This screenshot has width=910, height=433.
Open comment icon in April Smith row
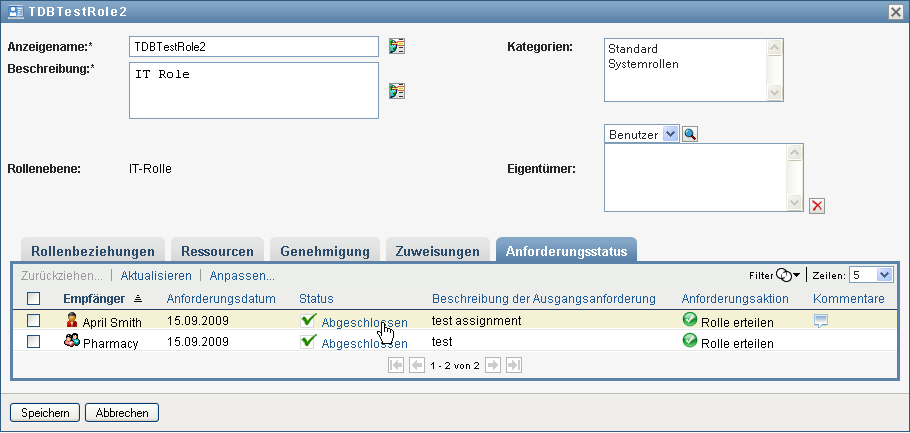(821, 321)
